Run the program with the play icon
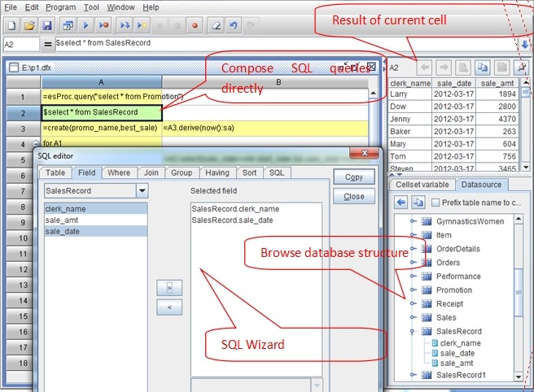 pyautogui.click(x=85, y=25)
